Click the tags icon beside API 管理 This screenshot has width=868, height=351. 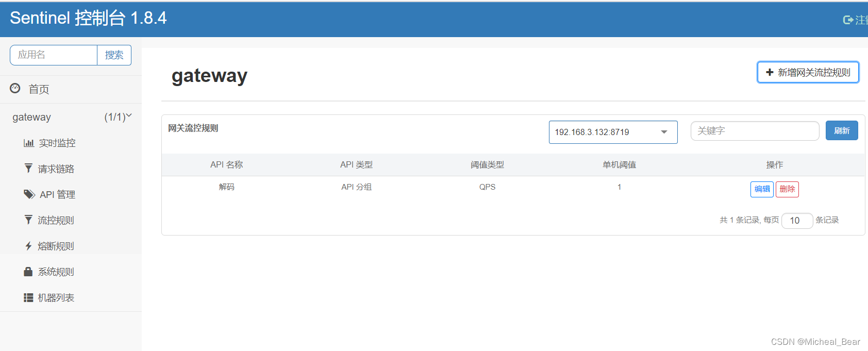coord(29,194)
